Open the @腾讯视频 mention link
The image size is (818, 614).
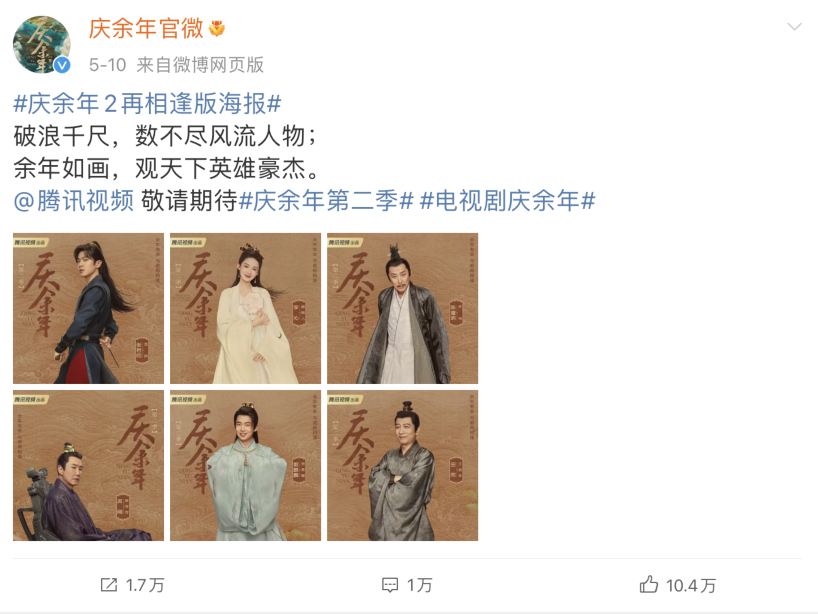[74, 201]
